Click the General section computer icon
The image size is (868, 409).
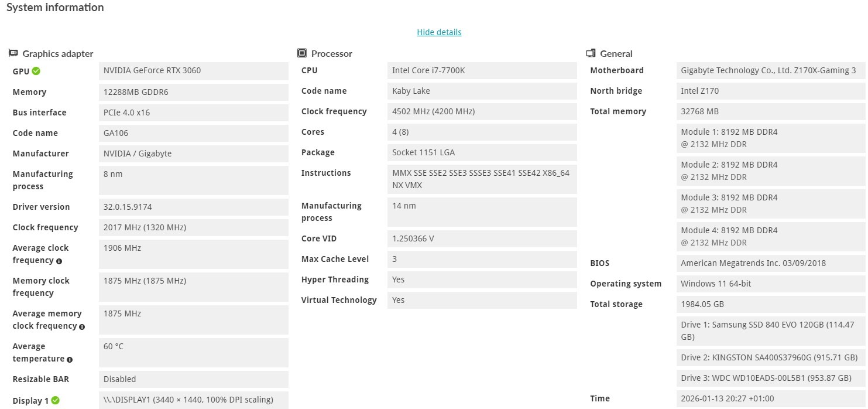point(591,53)
